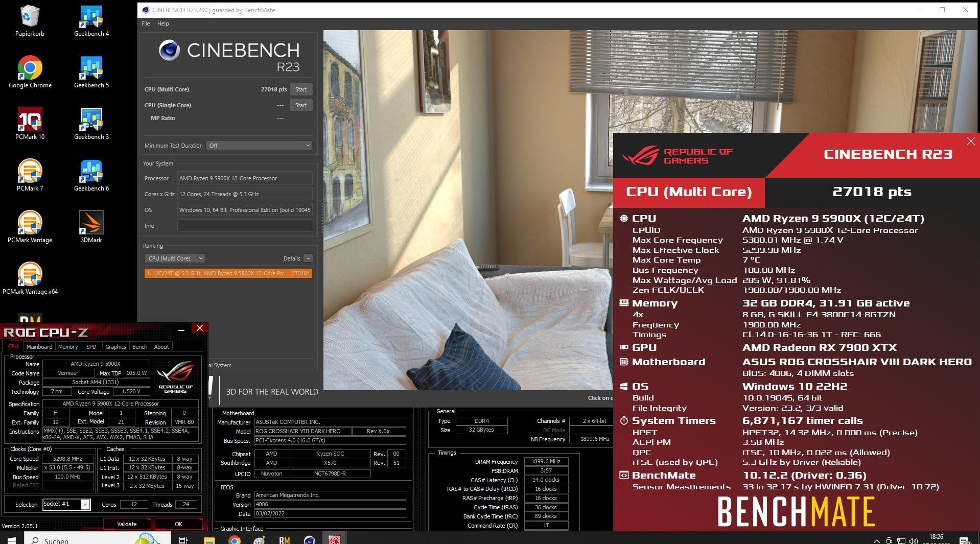Switch to the CPU-Z Bench tab

click(x=140, y=347)
